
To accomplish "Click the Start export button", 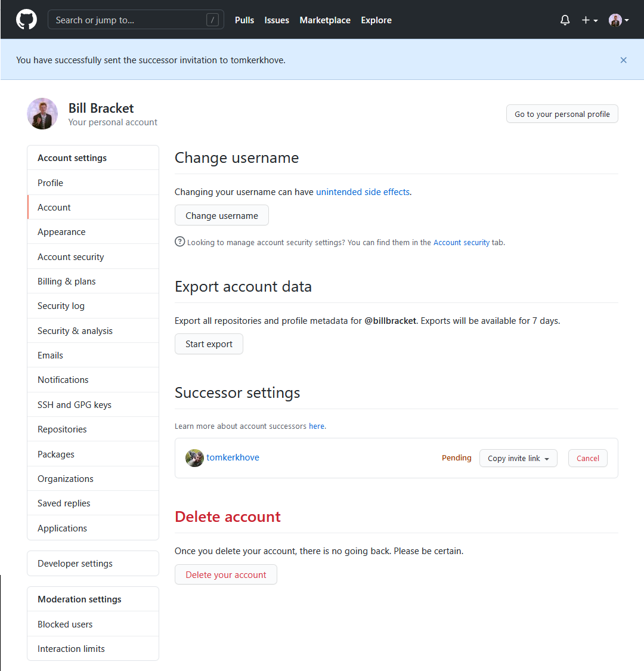I will click(209, 344).
